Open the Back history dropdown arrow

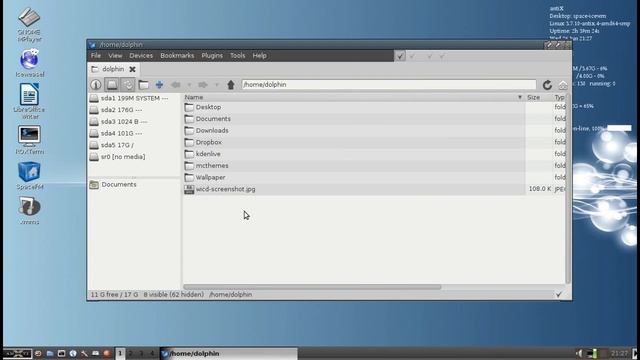coord(189,85)
